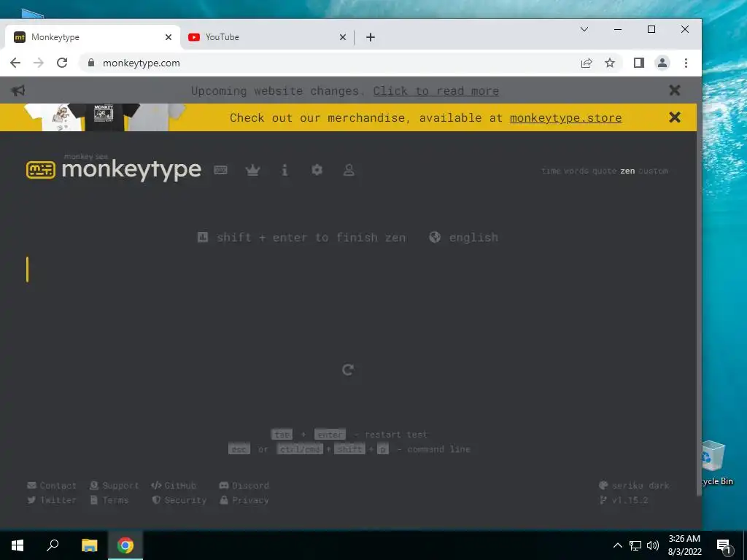Share this page icon
Viewport: 747px width, 560px height.
[587, 63]
